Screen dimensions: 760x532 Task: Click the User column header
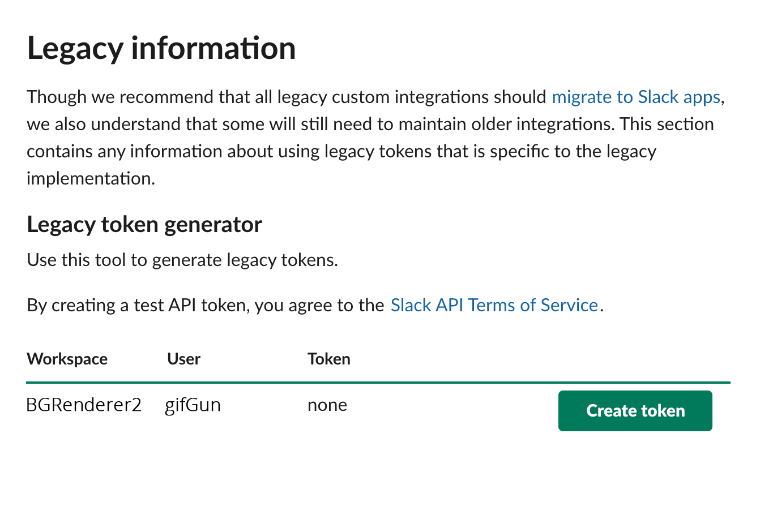183,359
